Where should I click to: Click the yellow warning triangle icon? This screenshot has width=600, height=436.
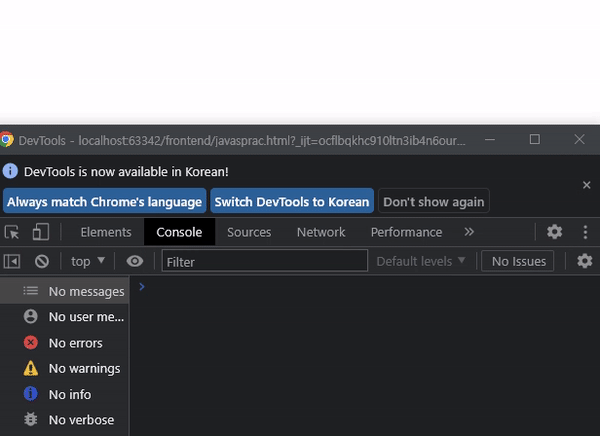click(31, 368)
